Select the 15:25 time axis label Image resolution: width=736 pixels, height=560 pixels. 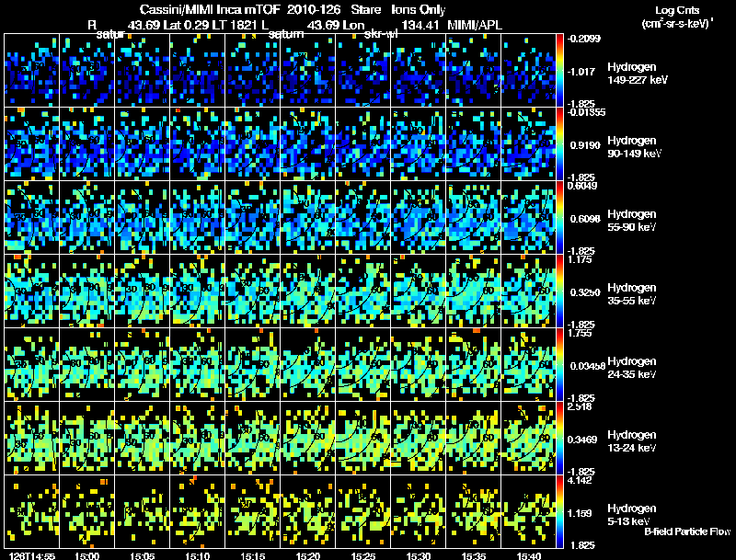tap(363, 556)
